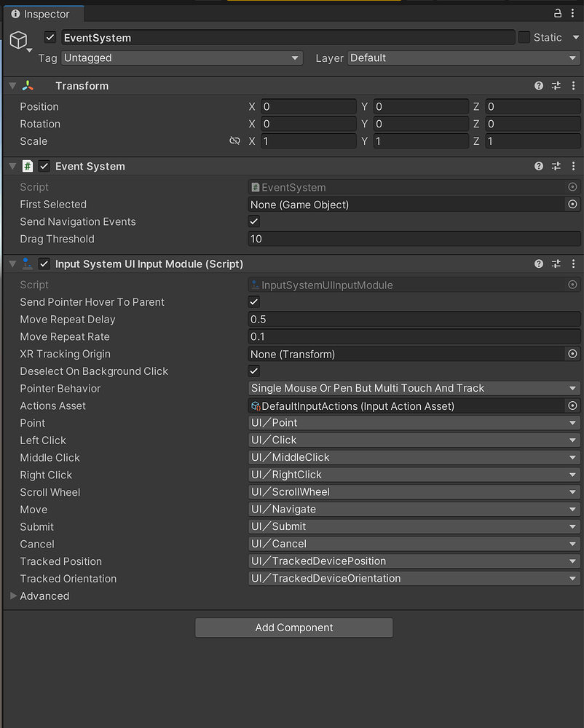This screenshot has height=728, width=584.
Task: Click the Add Component button
Action: tap(293, 627)
